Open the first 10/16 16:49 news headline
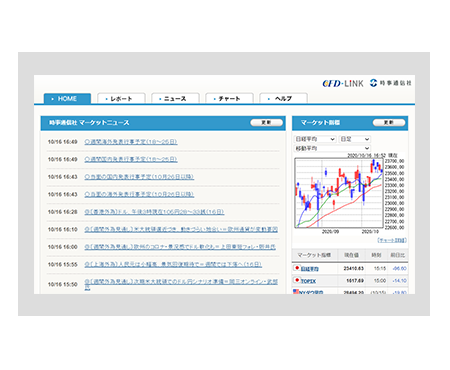Viewport: 450px width, 370px height. click(131, 142)
